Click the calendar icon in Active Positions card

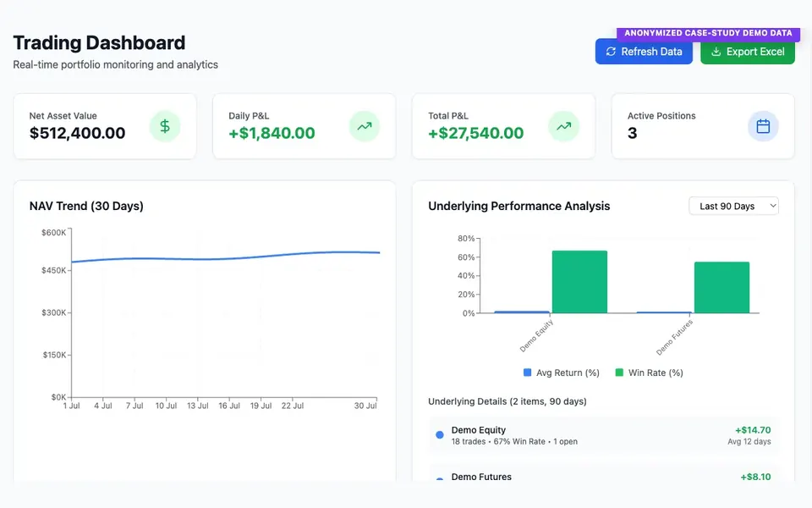[763, 126]
